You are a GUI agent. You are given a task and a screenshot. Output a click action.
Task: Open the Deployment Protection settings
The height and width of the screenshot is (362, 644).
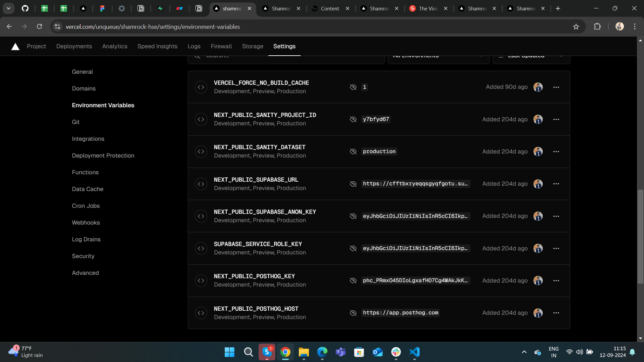coord(103,156)
